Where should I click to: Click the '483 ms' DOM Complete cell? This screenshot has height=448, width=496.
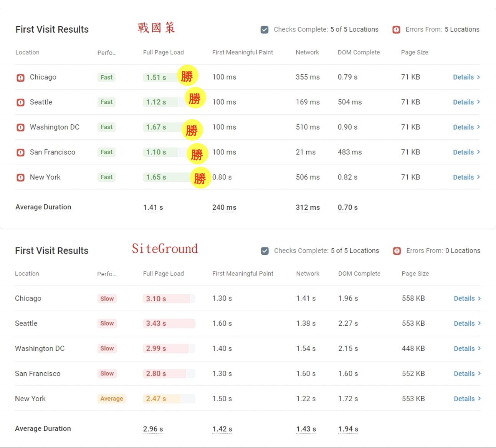pyautogui.click(x=350, y=152)
